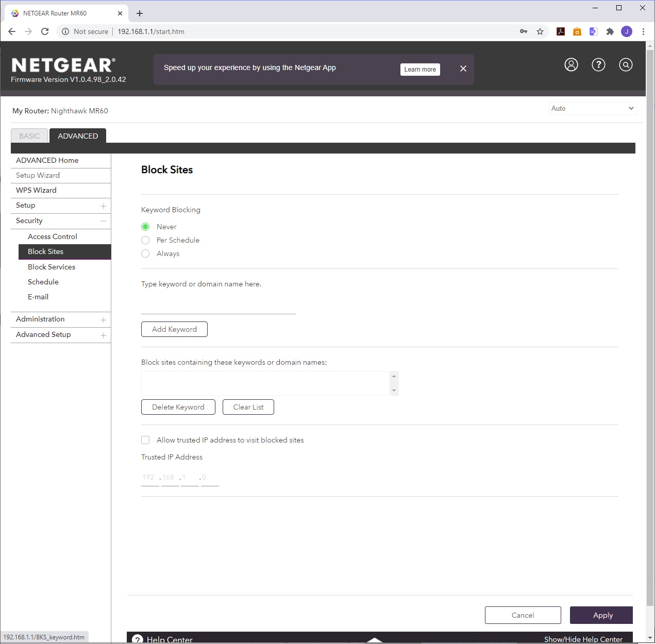Click the saved password key icon
The image size is (655, 644).
(524, 31)
